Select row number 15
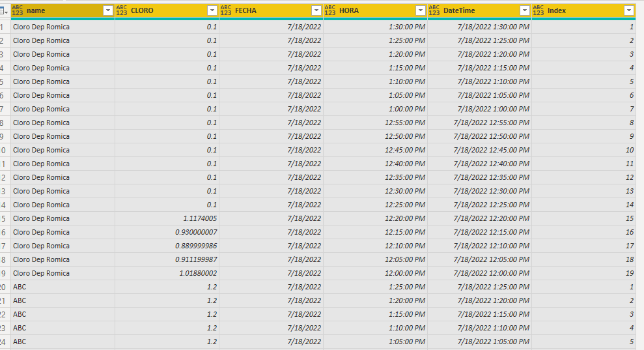This screenshot has width=644, height=350. point(5,218)
